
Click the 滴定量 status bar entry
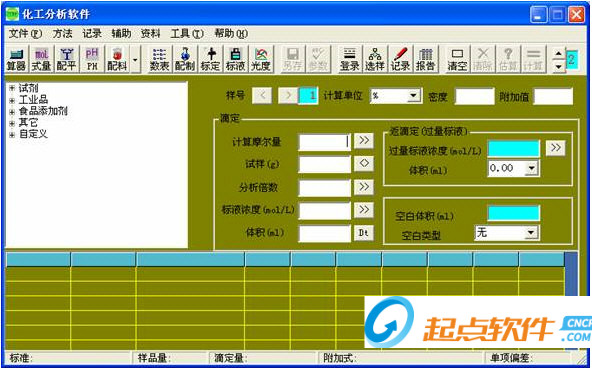click(x=263, y=358)
